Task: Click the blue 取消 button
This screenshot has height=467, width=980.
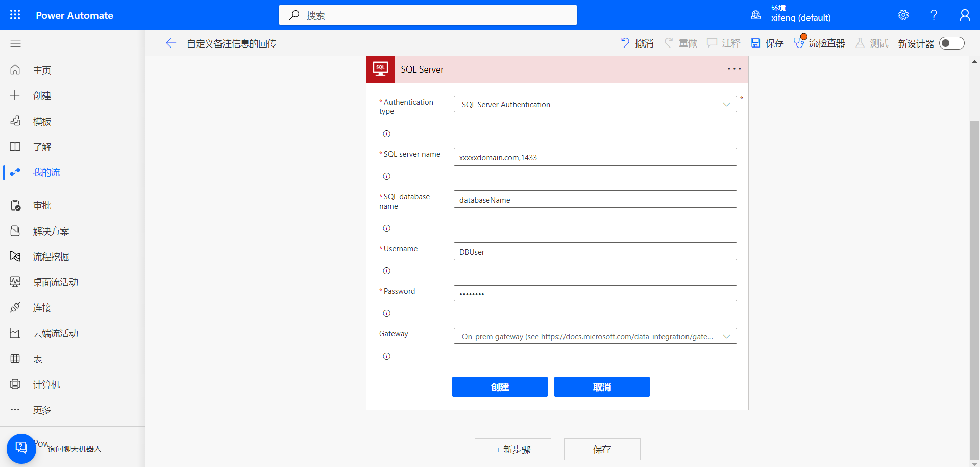Action: click(x=602, y=387)
